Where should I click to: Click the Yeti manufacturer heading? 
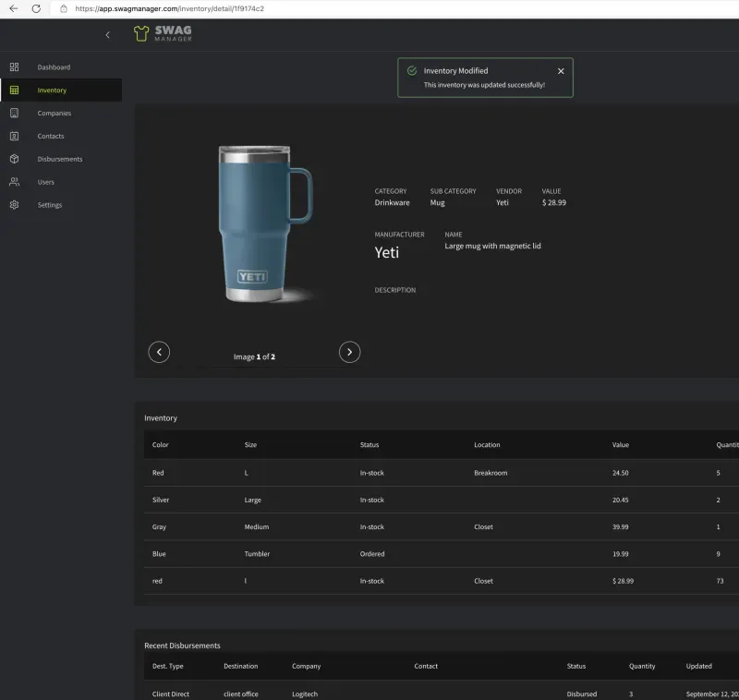[x=386, y=252]
